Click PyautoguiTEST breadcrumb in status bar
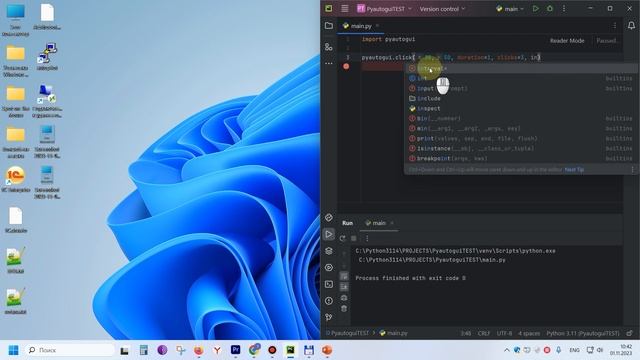 click(x=349, y=333)
